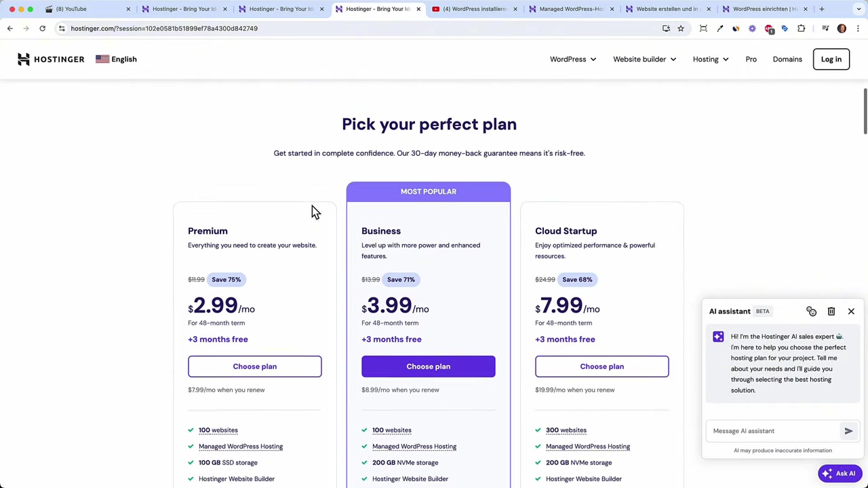The width and height of the screenshot is (868, 488).
Task: Click '300 websites' in Cloud Startup plan
Action: pyautogui.click(x=566, y=430)
